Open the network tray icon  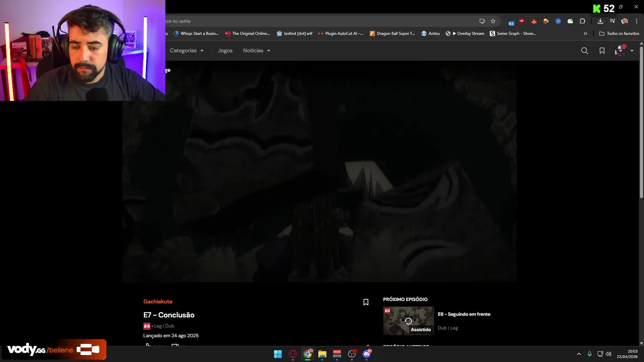click(x=600, y=354)
